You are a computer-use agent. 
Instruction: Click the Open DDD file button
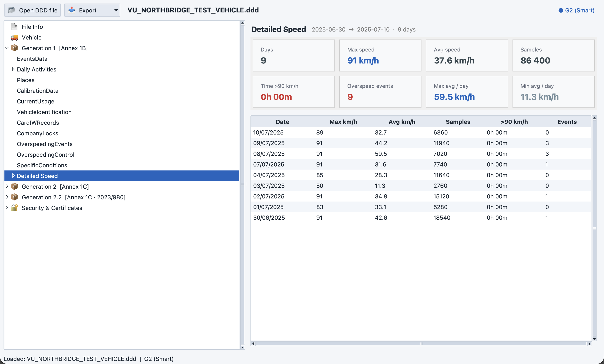(33, 10)
